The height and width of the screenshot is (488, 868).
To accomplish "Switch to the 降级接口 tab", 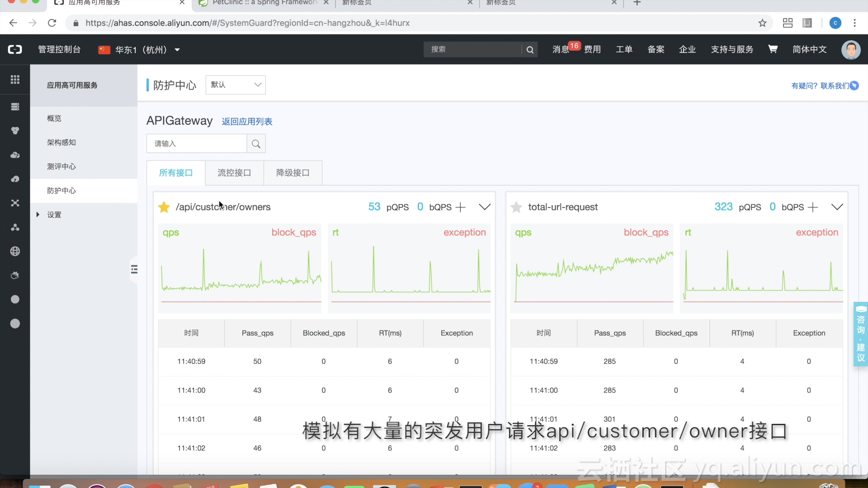I will (x=292, y=173).
